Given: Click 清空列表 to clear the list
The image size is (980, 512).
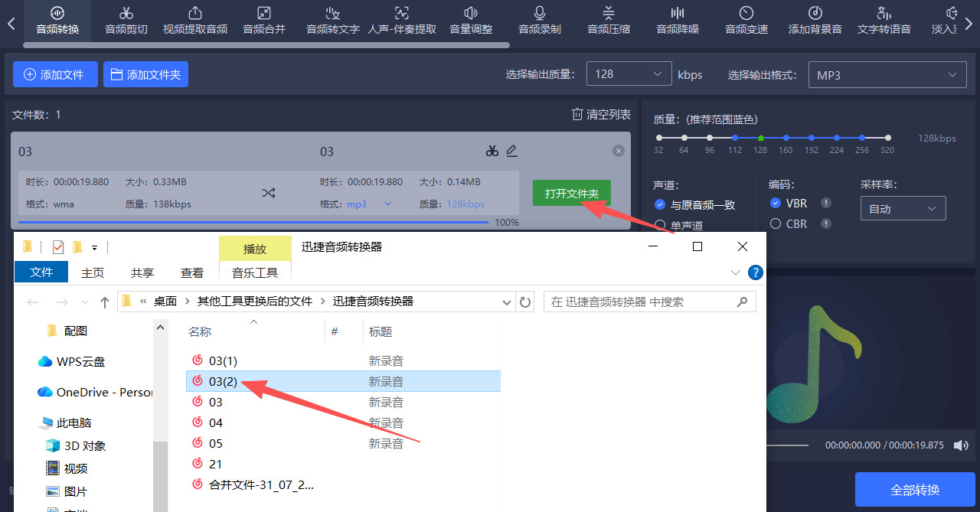Looking at the screenshot, I should point(601,114).
